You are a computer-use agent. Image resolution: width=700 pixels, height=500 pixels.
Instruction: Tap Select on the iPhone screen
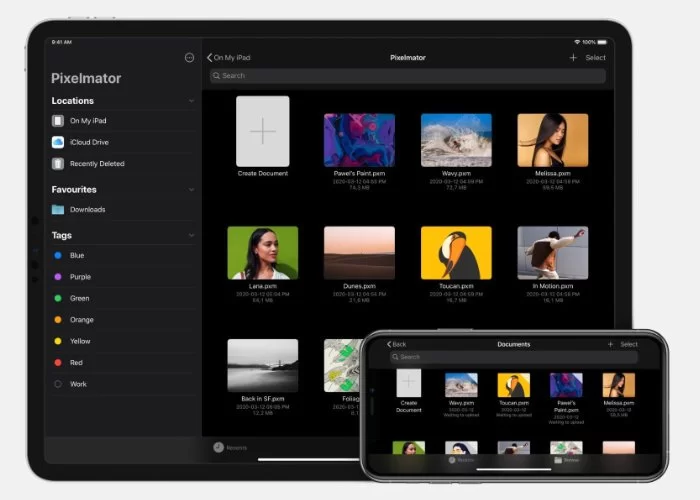pyautogui.click(x=629, y=344)
